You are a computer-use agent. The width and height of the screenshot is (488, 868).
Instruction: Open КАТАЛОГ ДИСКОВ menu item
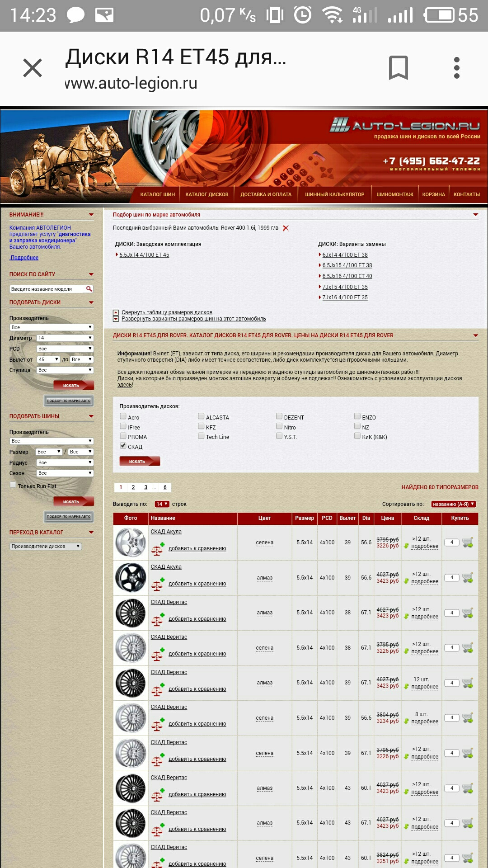coord(207,194)
